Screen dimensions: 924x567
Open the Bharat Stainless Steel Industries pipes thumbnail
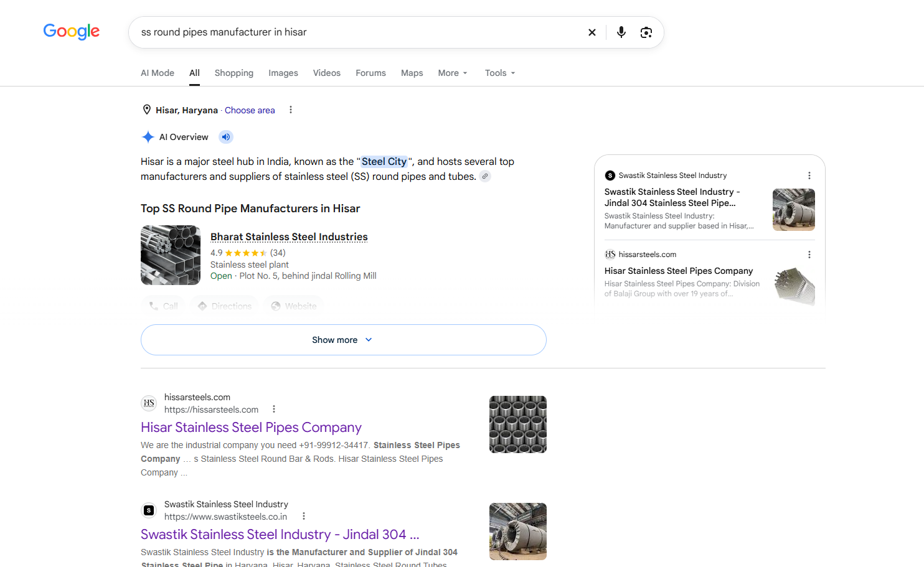click(x=171, y=255)
